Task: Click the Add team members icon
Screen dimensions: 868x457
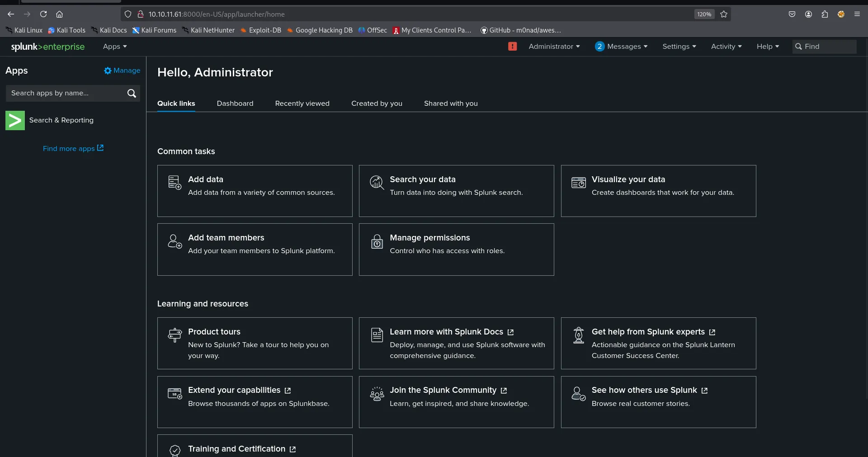Action: click(x=175, y=241)
